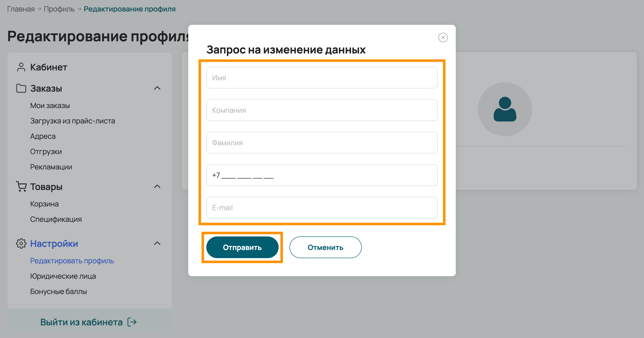Submit the form with Отправить

[x=242, y=247]
